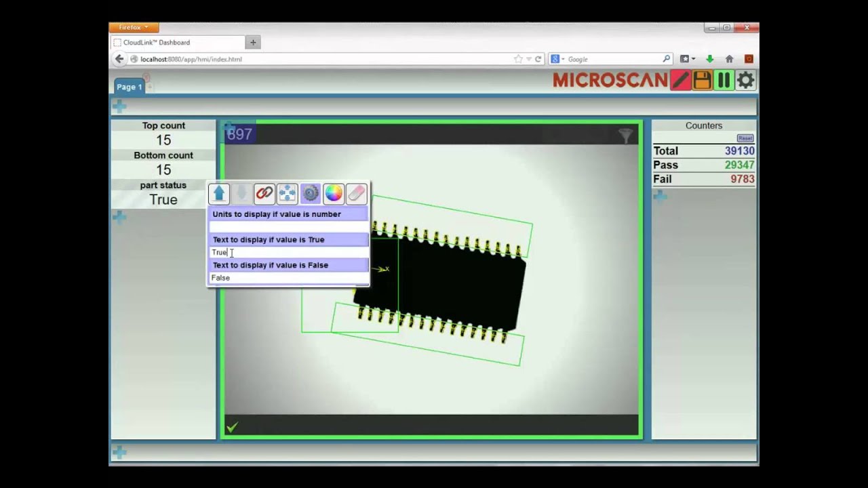The image size is (868, 488).
Task: Click the delete page icon above Page 1
Action: click(145, 77)
